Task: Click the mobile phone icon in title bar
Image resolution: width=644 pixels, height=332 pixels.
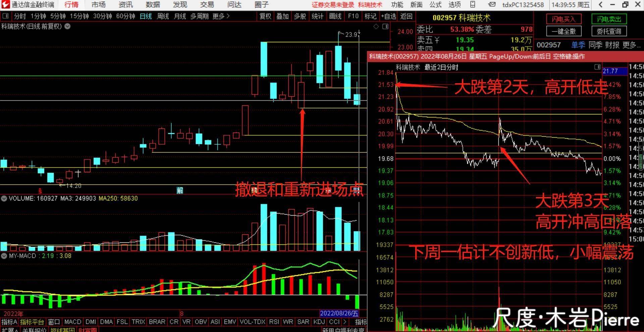Action: [473, 5]
